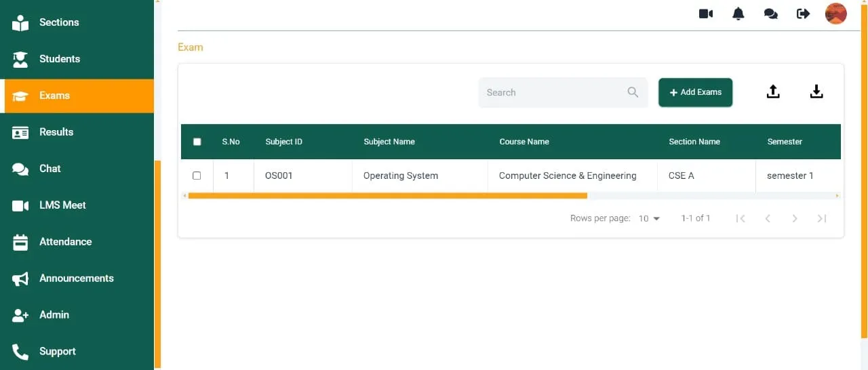The width and height of the screenshot is (868, 370).
Task: Click the Semester column header
Action: point(785,142)
